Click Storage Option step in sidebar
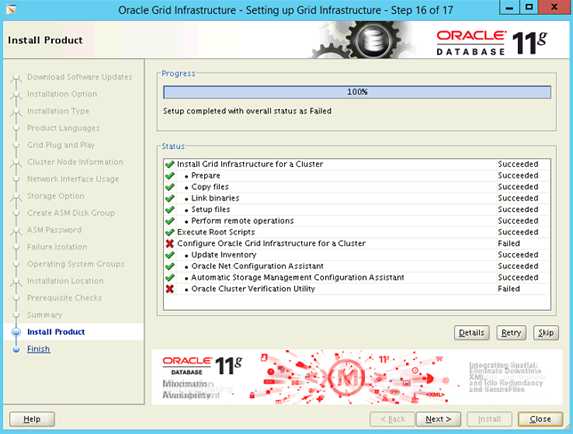This screenshot has height=434, width=573. tap(56, 196)
